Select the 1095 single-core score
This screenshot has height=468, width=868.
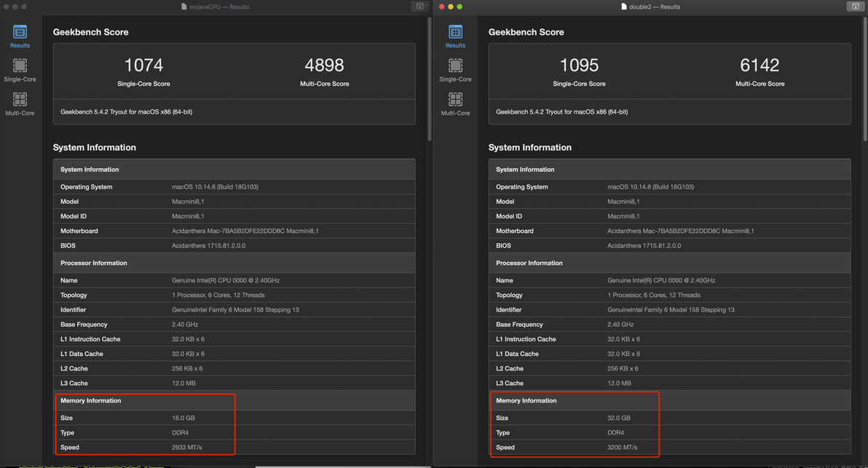(x=579, y=66)
